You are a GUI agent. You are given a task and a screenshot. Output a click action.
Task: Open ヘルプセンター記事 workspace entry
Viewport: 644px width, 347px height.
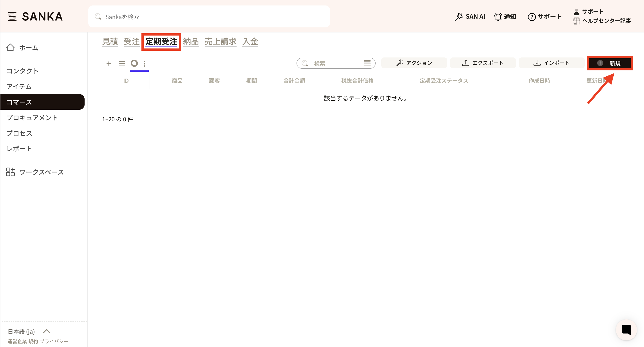click(x=602, y=21)
